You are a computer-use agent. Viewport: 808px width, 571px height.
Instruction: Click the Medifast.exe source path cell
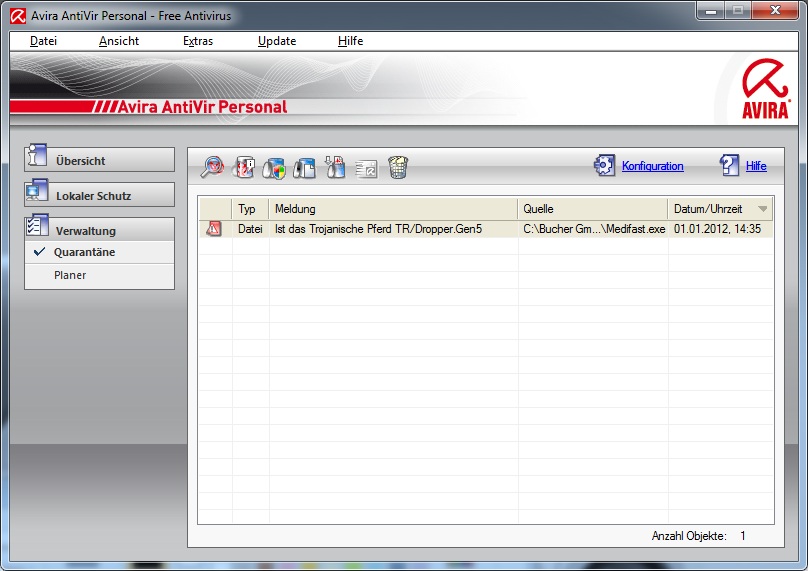593,229
